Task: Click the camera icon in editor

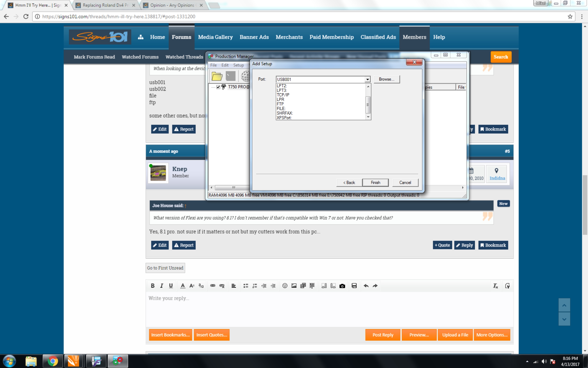Action: tap(342, 286)
